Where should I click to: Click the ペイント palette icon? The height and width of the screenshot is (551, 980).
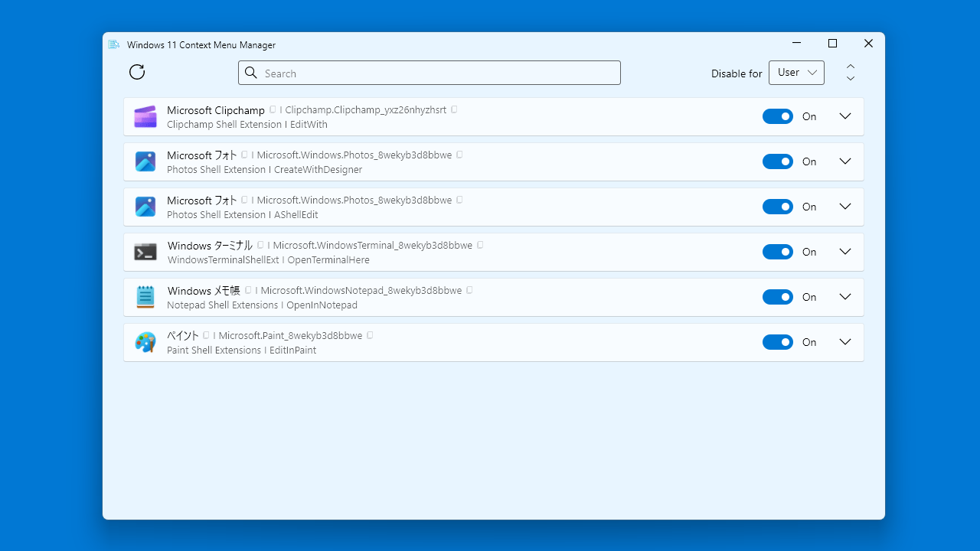(145, 342)
